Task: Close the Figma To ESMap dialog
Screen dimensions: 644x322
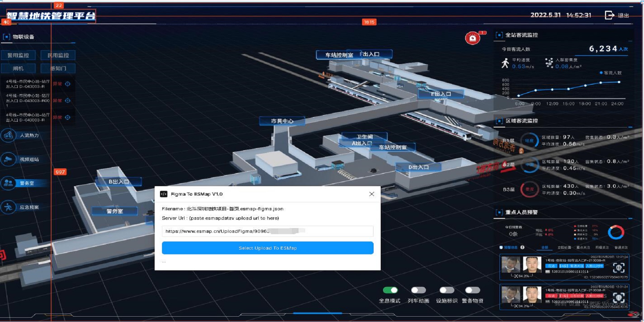Action: (372, 194)
